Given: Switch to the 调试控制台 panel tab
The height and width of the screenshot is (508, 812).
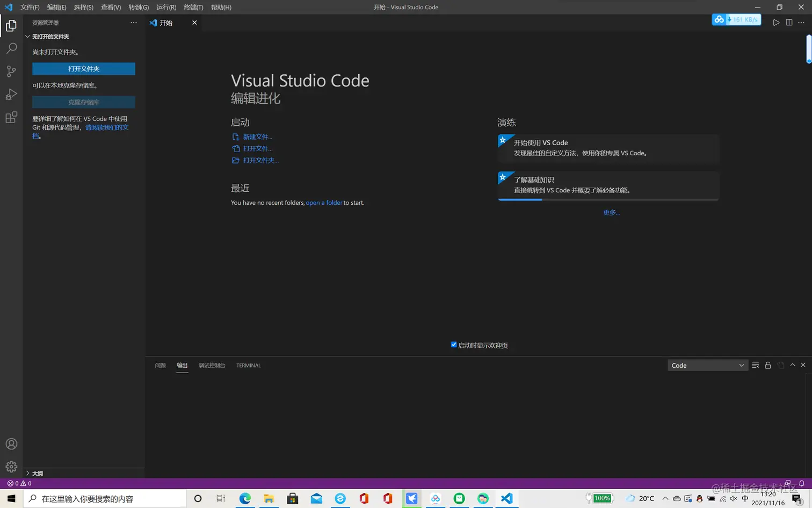Looking at the screenshot, I should 212,366.
